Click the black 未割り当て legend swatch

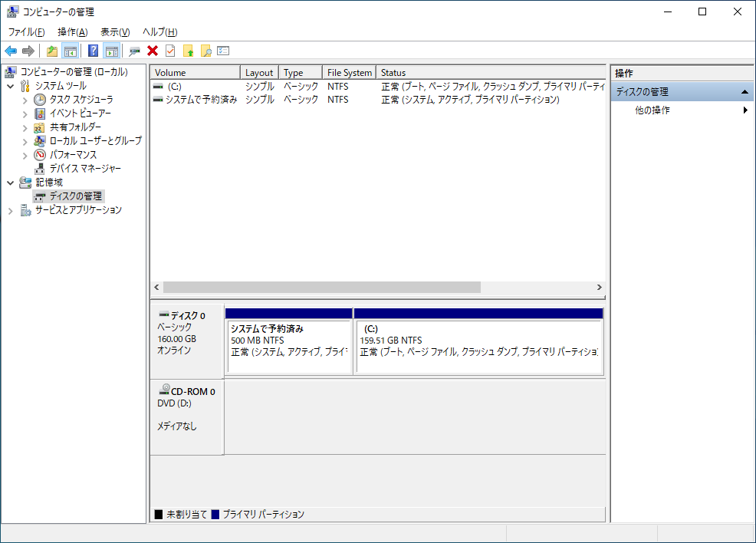pos(159,515)
